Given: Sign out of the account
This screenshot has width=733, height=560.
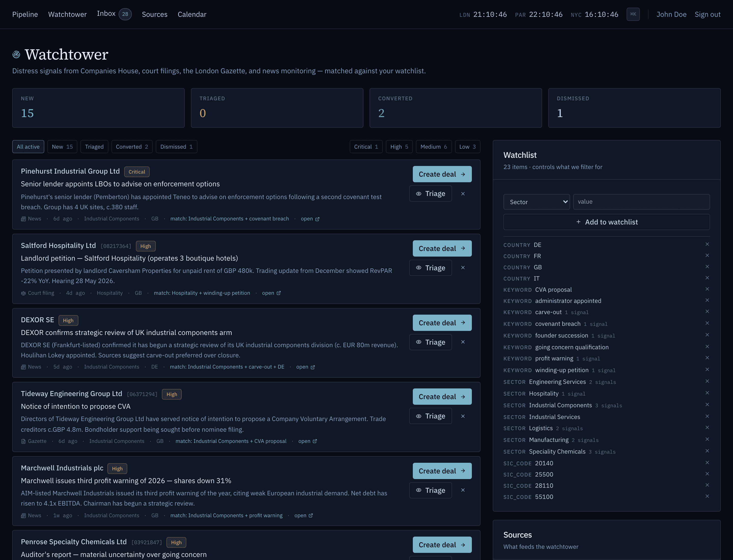Looking at the screenshot, I should point(707,14).
